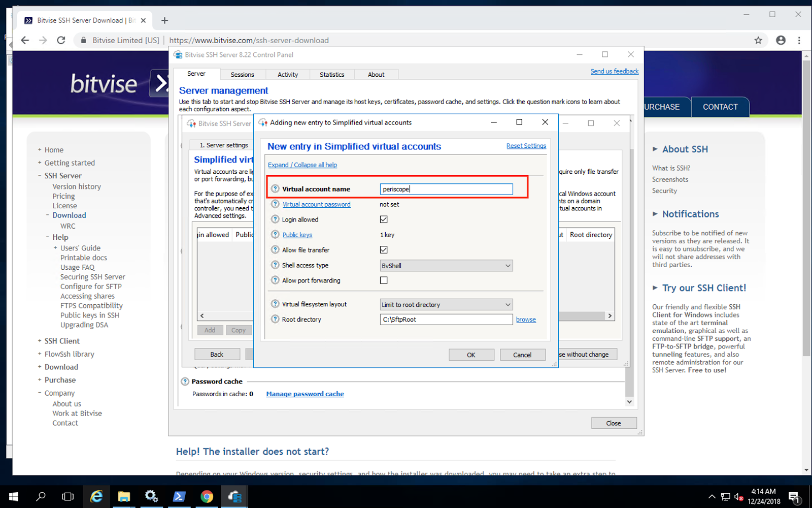Click help icon for Allow file transfer
Viewport: 812px width, 508px height.
[275, 249]
